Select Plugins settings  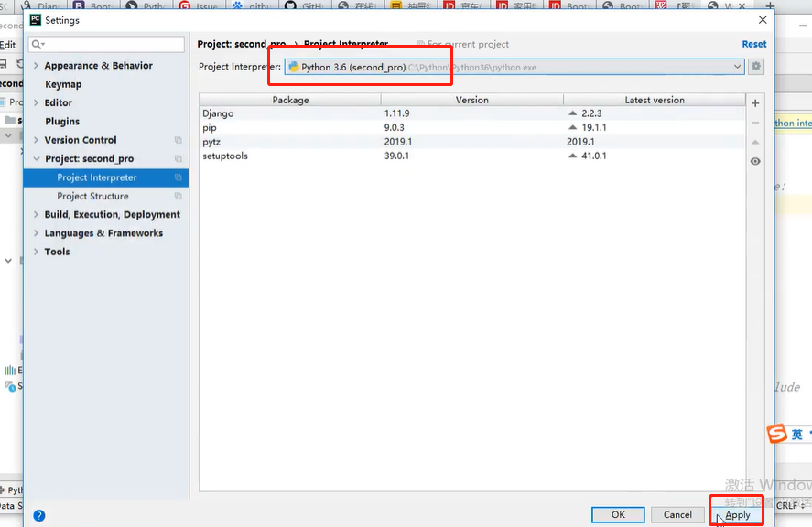[x=62, y=122]
